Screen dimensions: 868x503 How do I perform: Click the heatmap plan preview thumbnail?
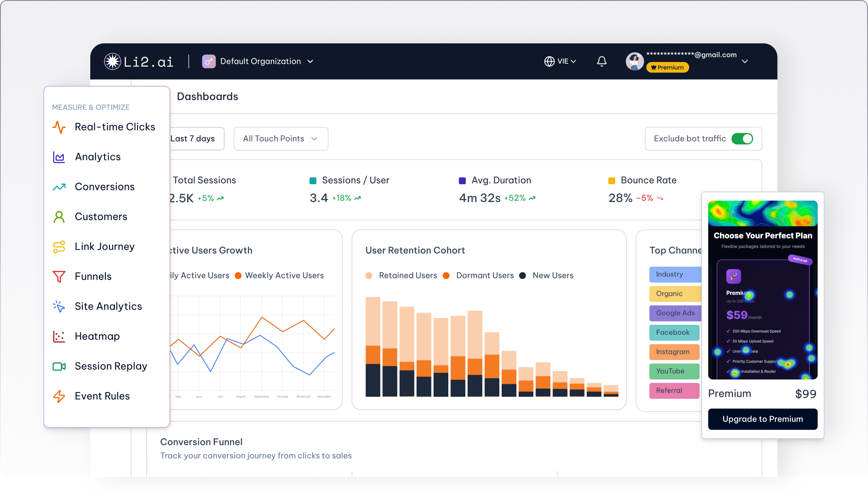763,290
